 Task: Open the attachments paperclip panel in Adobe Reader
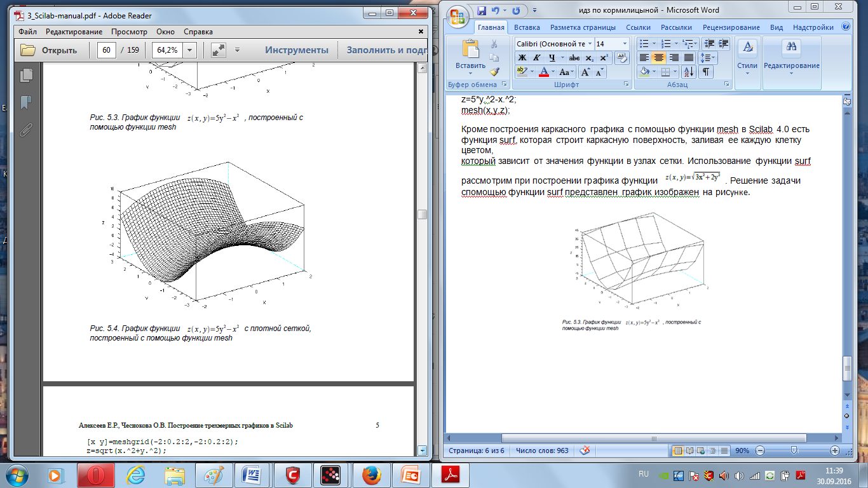27,130
